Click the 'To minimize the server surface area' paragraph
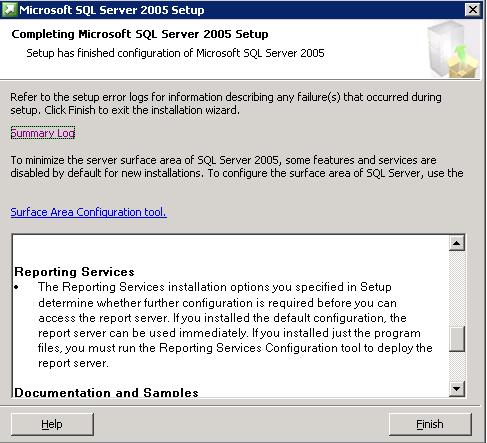The height and width of the screenshot is (443, 487). point(237,166)
